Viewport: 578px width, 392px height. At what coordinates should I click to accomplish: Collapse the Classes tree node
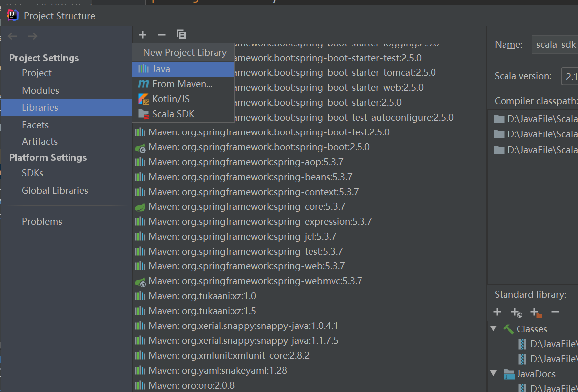pyautogui.click(x=494, y=328)
